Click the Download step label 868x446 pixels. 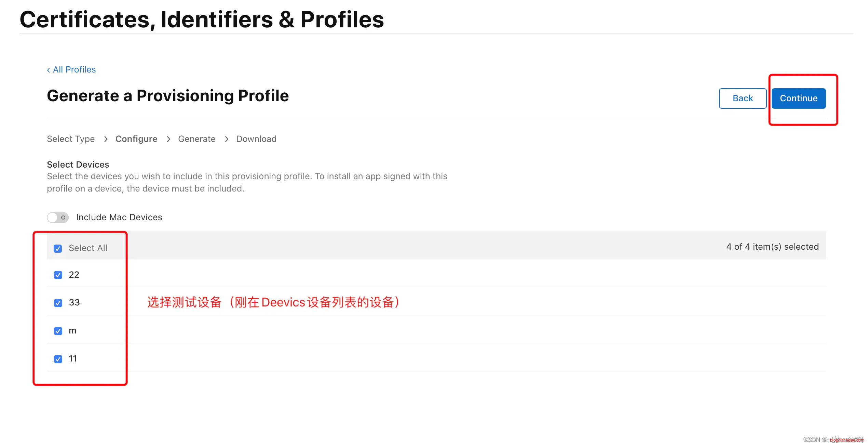click(256, 139)
